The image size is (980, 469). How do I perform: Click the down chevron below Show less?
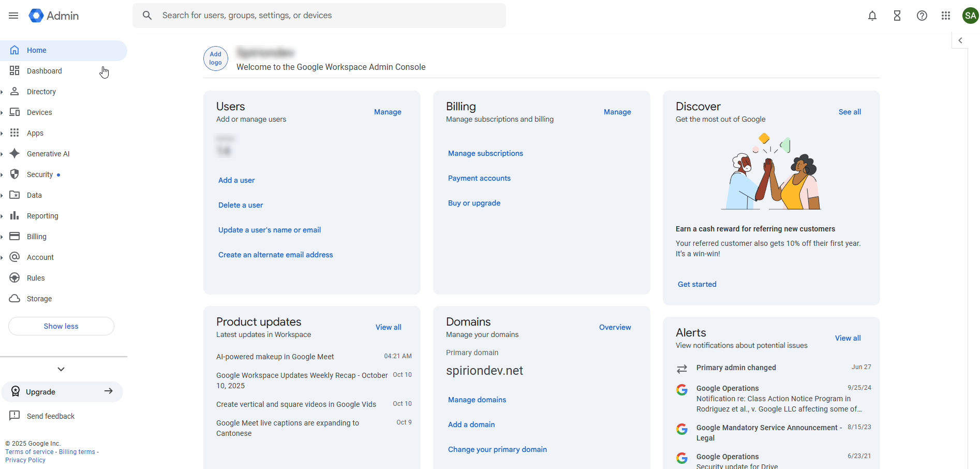(x=61, y=369)
